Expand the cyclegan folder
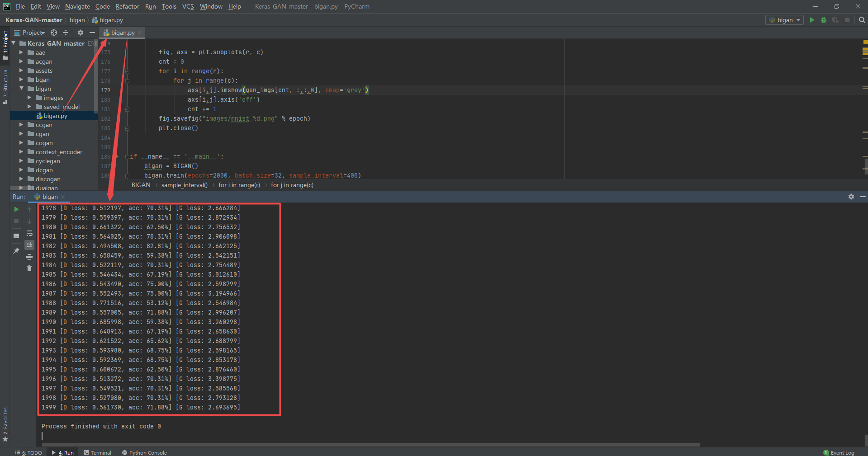Image resolution: width=868 pixels, height=456 pixels. click(21, 161)
